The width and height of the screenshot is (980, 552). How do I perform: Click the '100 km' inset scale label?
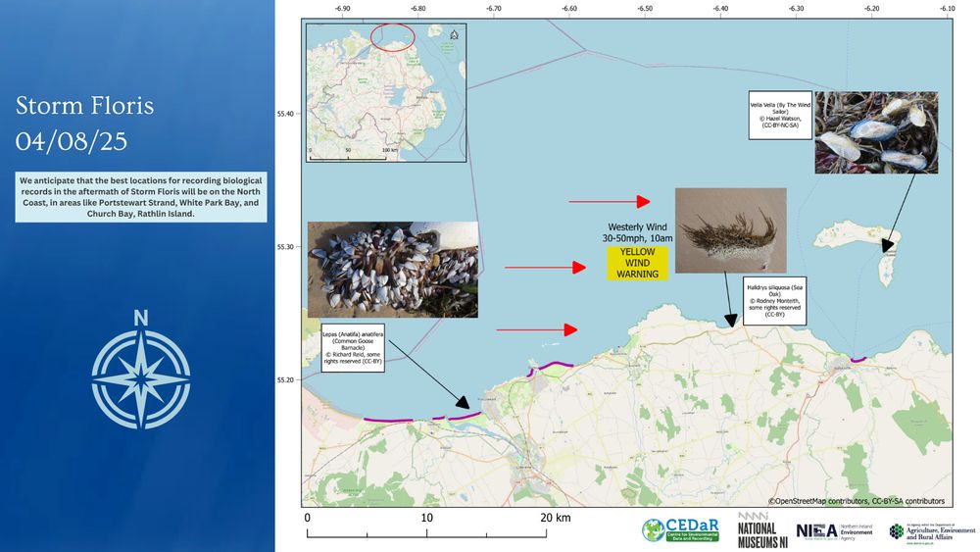tap(390, 151)
